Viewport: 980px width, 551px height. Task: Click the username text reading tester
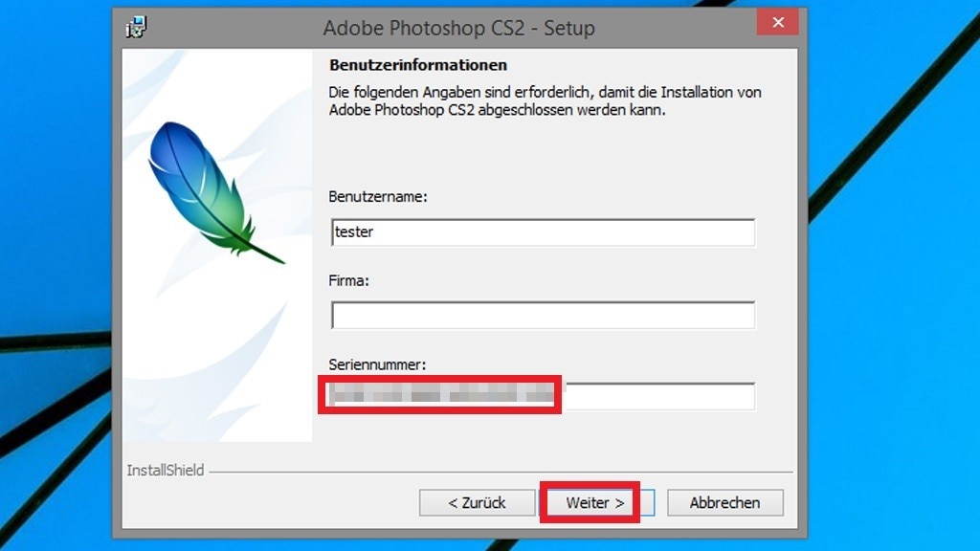[354, 231]
